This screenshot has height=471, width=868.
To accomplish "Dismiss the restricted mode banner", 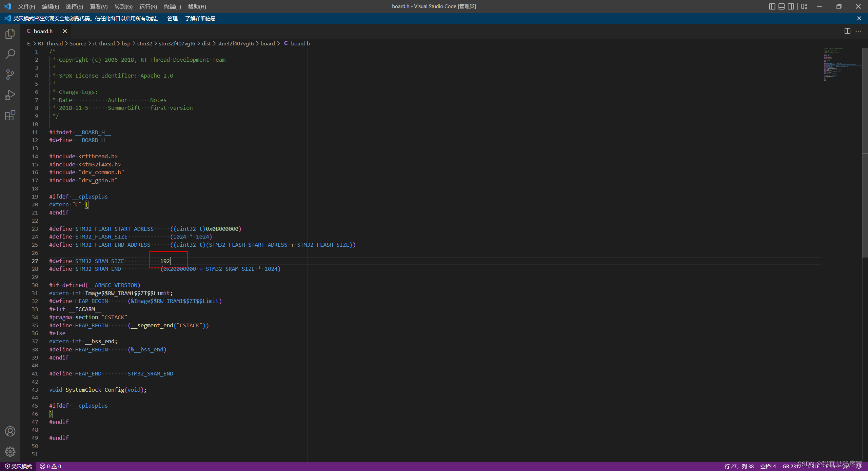I will (x=859, y=18).
